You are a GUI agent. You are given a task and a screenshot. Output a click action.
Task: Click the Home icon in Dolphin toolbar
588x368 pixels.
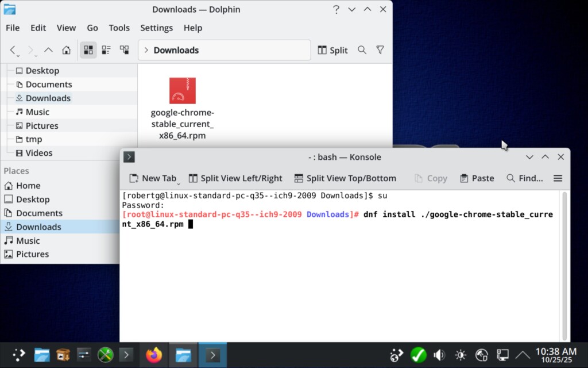tap(66, 50)
